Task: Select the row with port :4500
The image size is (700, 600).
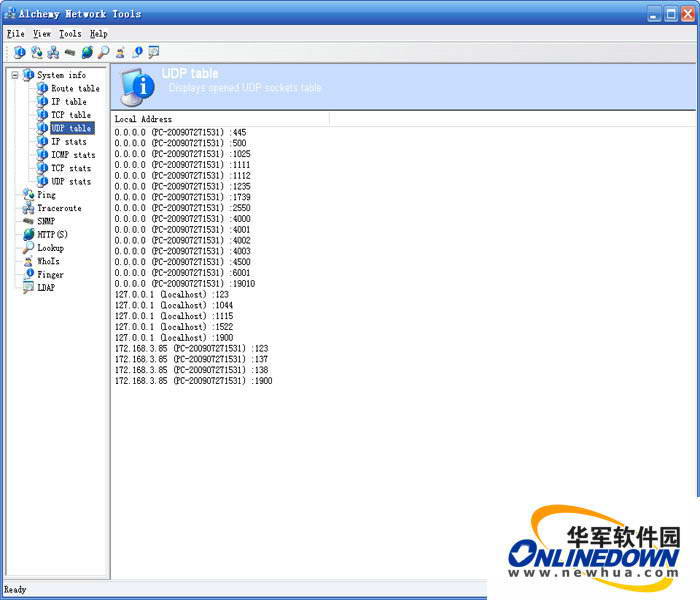Action: click(x=183, y=262)
